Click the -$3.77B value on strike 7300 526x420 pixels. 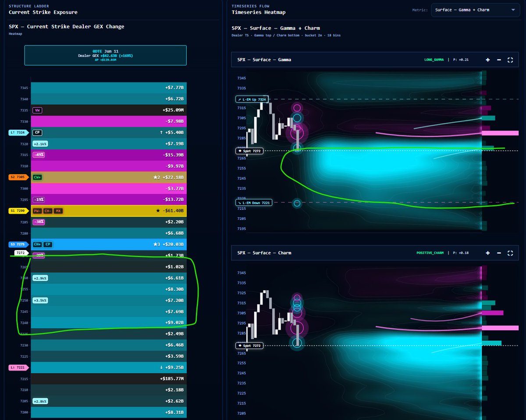174,188
